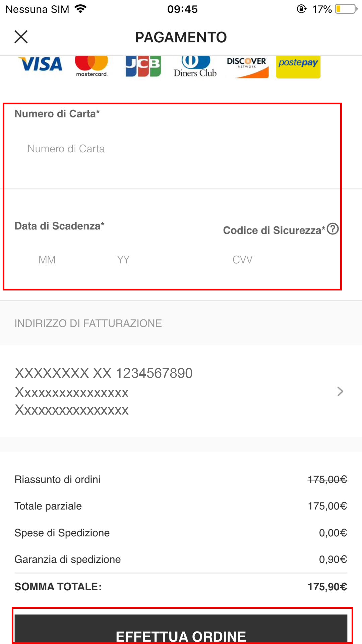Screen dimensions: 362x644
Task: Focus the Numero di Carta field
Action: pos(168,149)
